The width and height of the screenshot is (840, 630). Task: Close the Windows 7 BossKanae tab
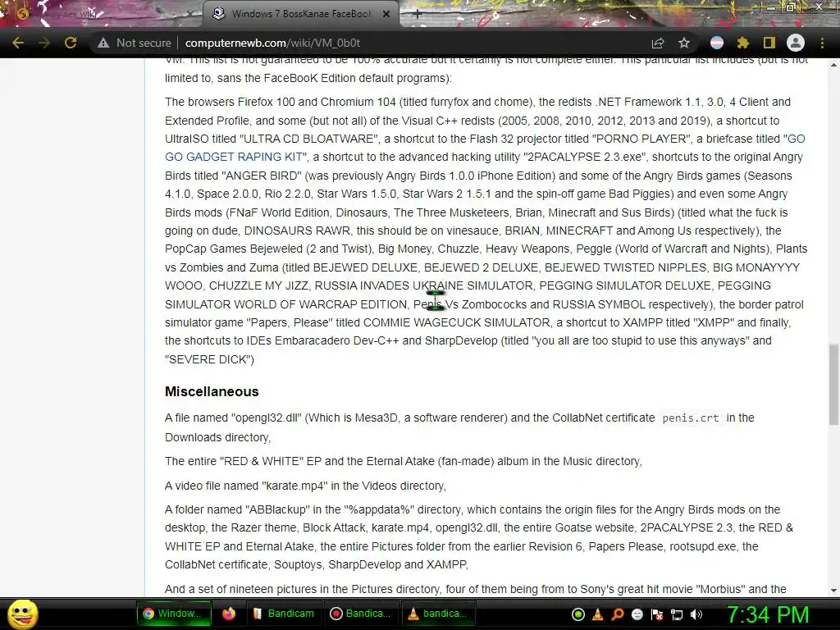(386, 14)
